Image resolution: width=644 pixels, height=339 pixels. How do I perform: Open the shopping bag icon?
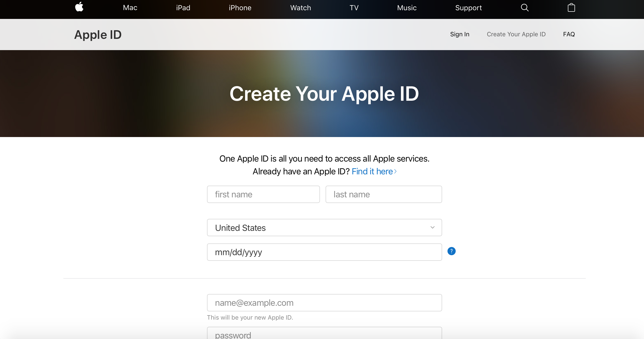(x=571, y=8)
